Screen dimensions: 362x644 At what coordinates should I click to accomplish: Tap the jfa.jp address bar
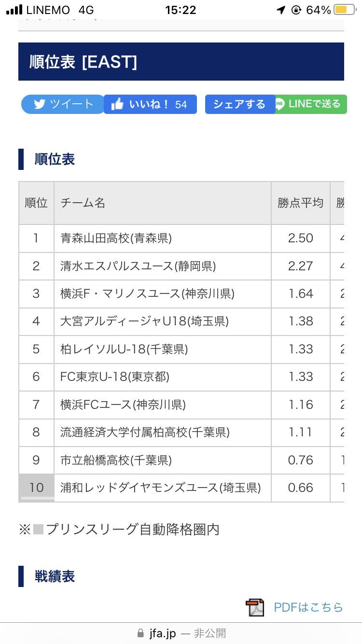[181, 633]
